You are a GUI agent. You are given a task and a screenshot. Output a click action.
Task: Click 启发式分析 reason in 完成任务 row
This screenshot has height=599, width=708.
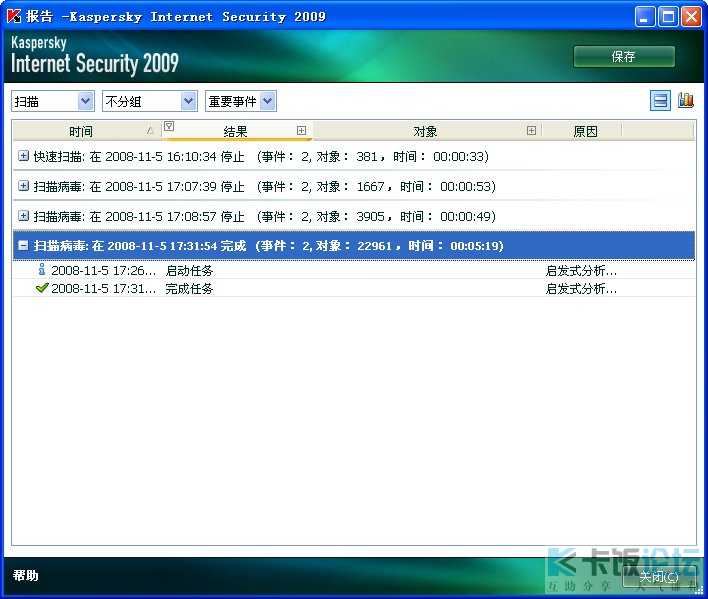pyautogui.click(x=581, y=288)
